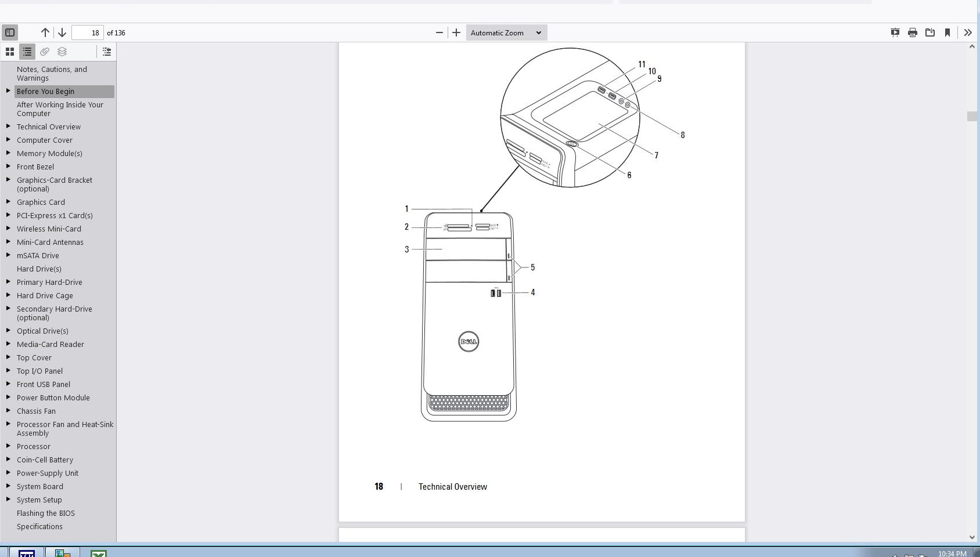Open Chassis Fan outline item
Screen dimensions: 980x557
pyautogui.click(x=36, y=411)
